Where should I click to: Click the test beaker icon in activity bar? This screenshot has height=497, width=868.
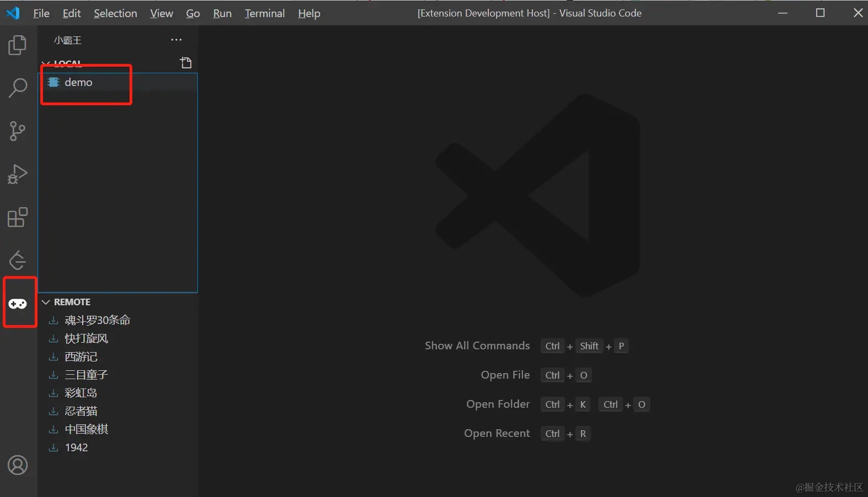coord(18,261)
